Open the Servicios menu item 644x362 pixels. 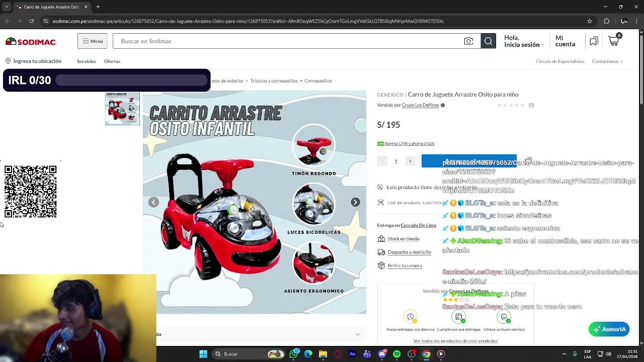[86, 61]
